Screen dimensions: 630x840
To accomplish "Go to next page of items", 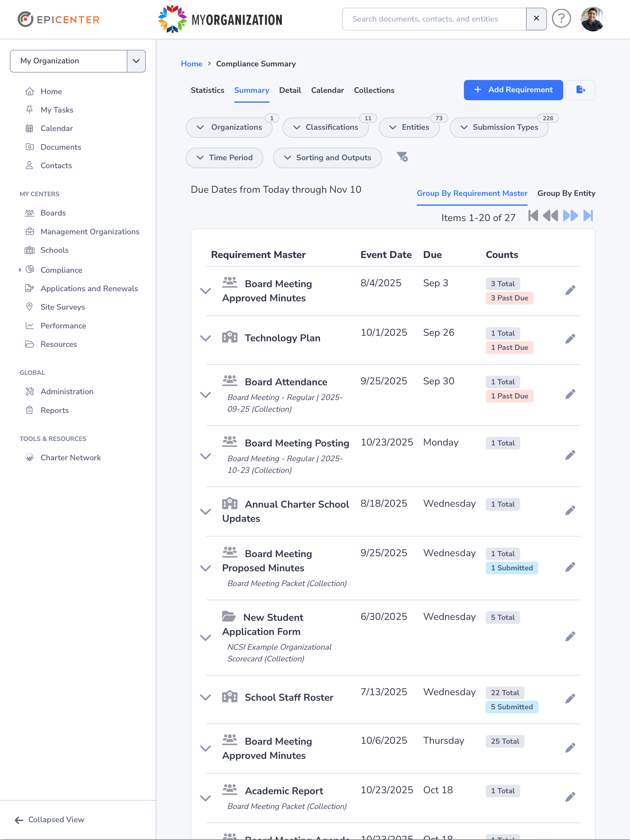I will pos(570,216).
